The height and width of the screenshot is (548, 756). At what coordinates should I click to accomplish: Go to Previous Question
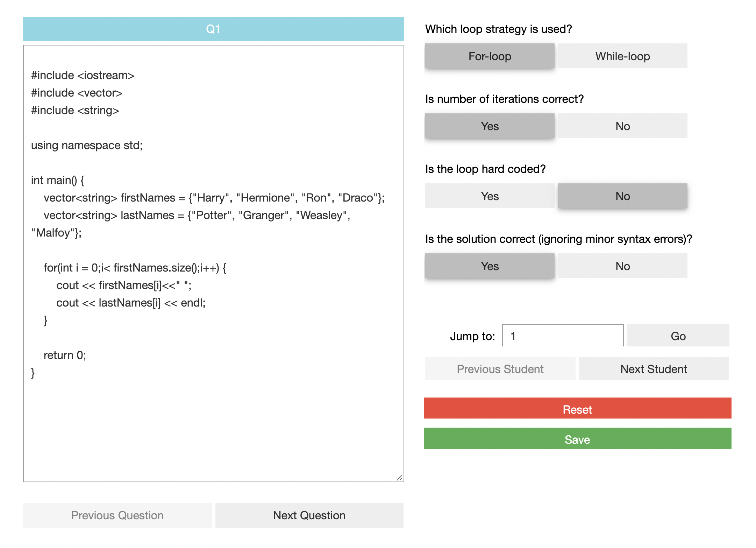[117, 515]
